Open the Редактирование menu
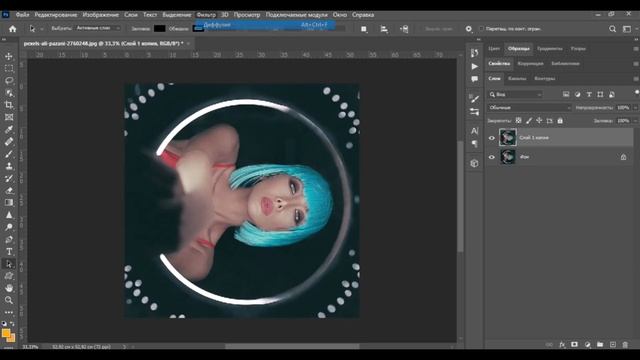Viewport: 640px width, 360px height. click(56, 15)
